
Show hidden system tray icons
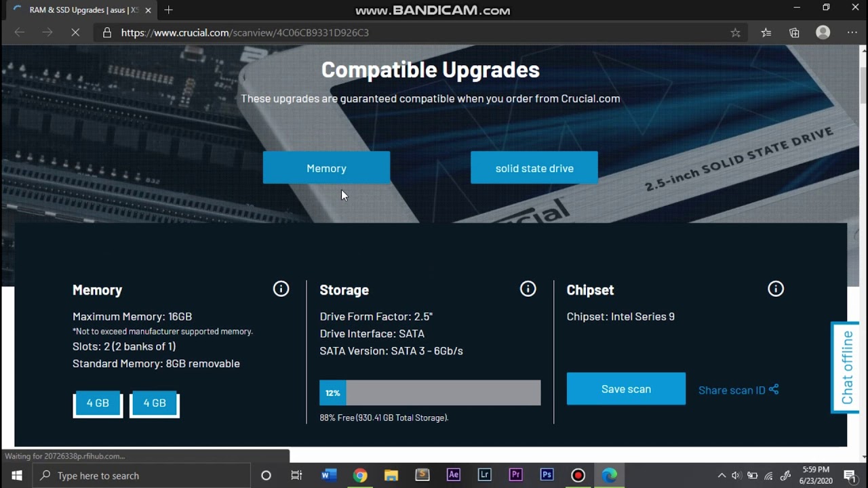point(722,475)
